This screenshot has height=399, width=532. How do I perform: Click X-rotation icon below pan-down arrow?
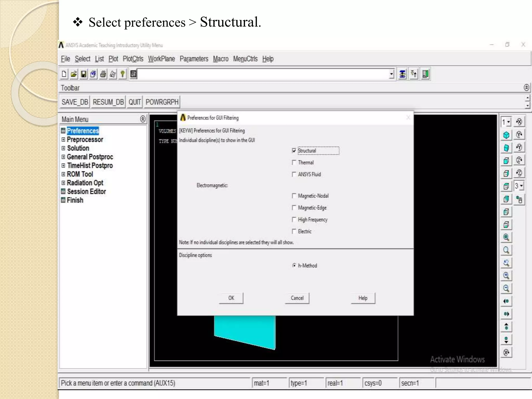pyautogui.click(x=506, y=352)
